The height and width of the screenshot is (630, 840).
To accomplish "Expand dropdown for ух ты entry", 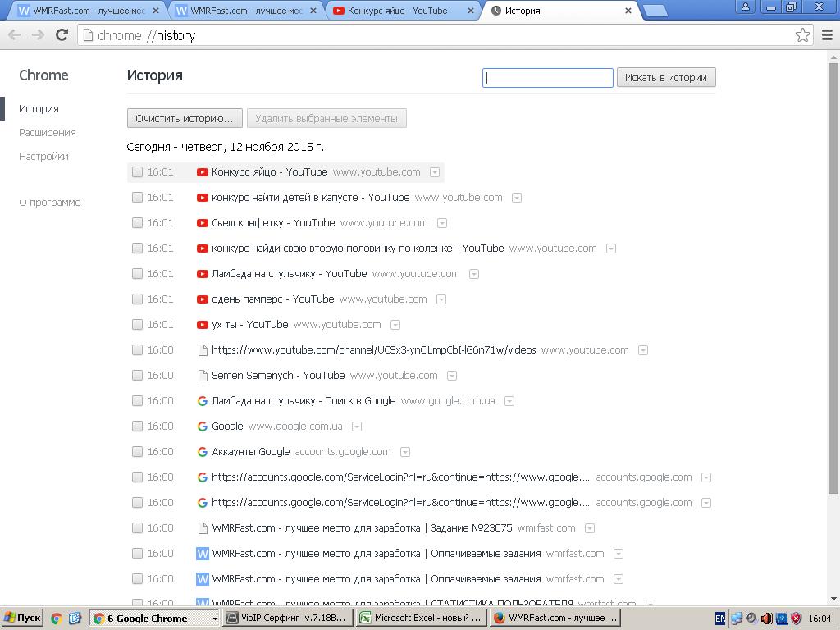I will point(395,325).
